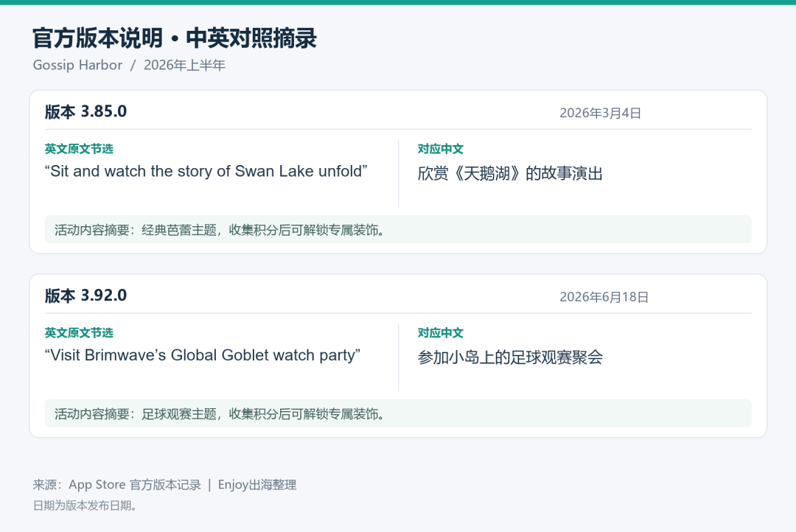Click the 足球观赛主题 activity summary line

point(398,413)
